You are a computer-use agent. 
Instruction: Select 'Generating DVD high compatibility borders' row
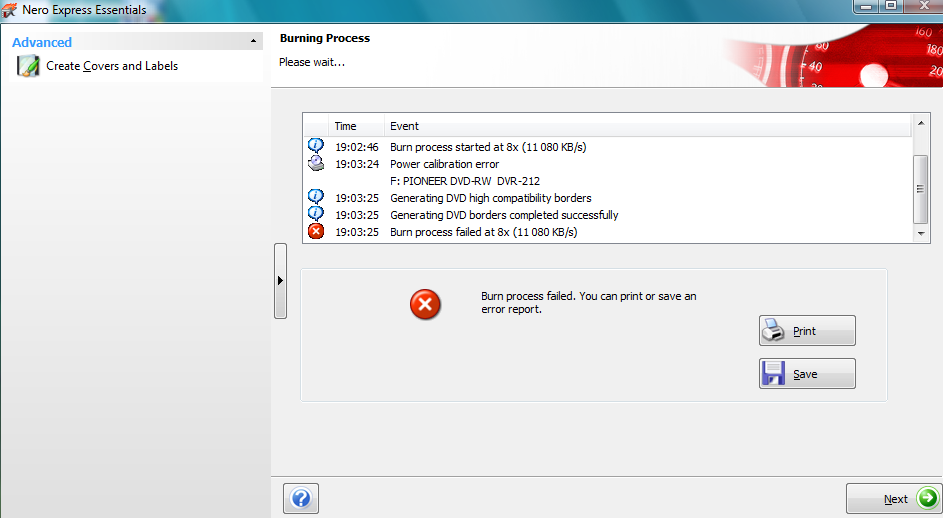tap(608, 198)
